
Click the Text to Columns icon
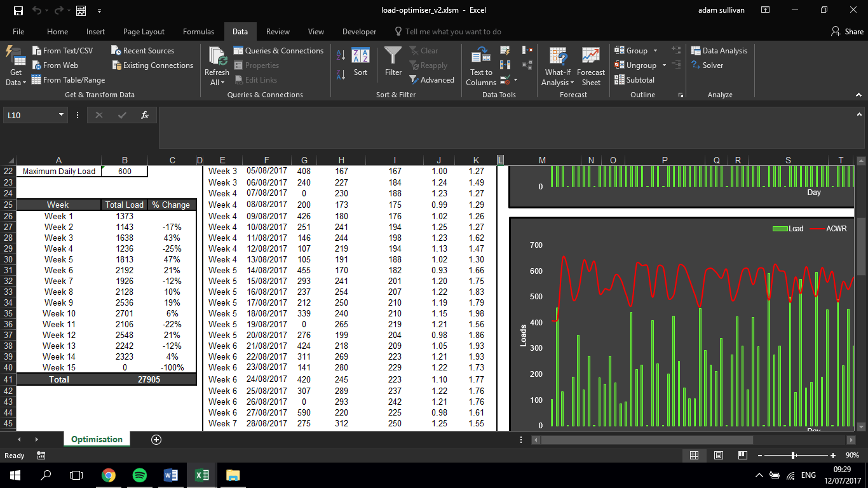480,64
